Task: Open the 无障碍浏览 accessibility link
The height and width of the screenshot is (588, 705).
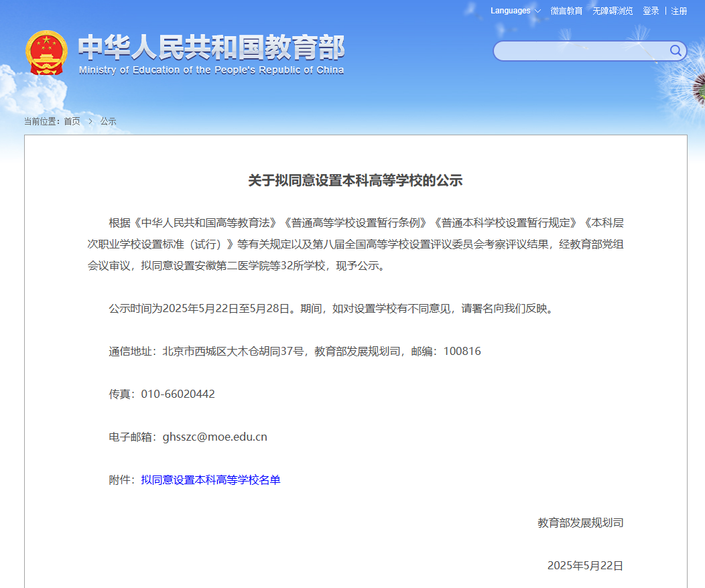Action: point(613,11)
